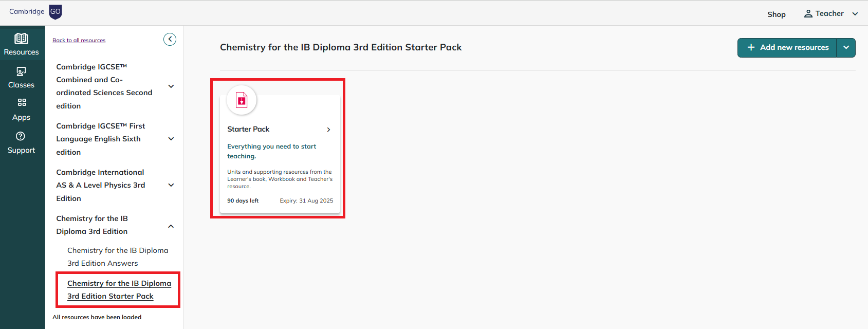Click the Starter Pack page heading

341,47
